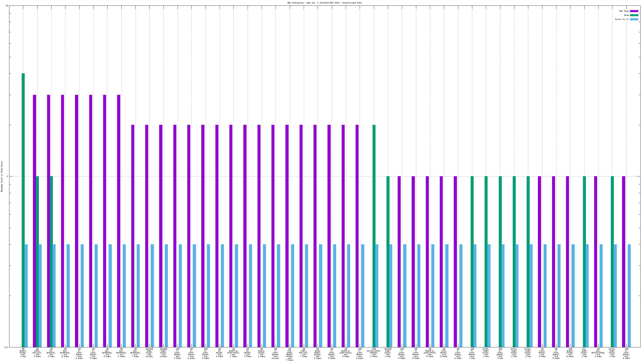644x362 pixels.
Task: Click the old.spam.dnsbl.sorbs.net 7 hops label
Action: [x=290, y=354]
